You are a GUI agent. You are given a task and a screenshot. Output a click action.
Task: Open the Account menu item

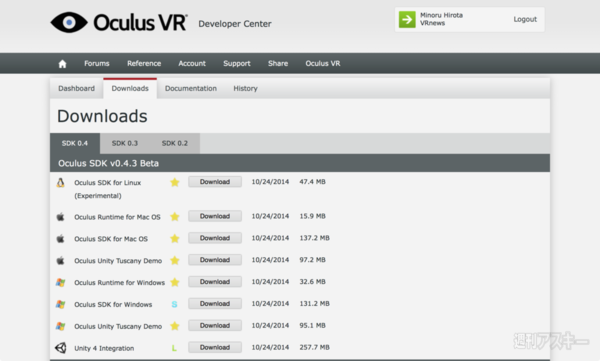(x=192, y=64)
